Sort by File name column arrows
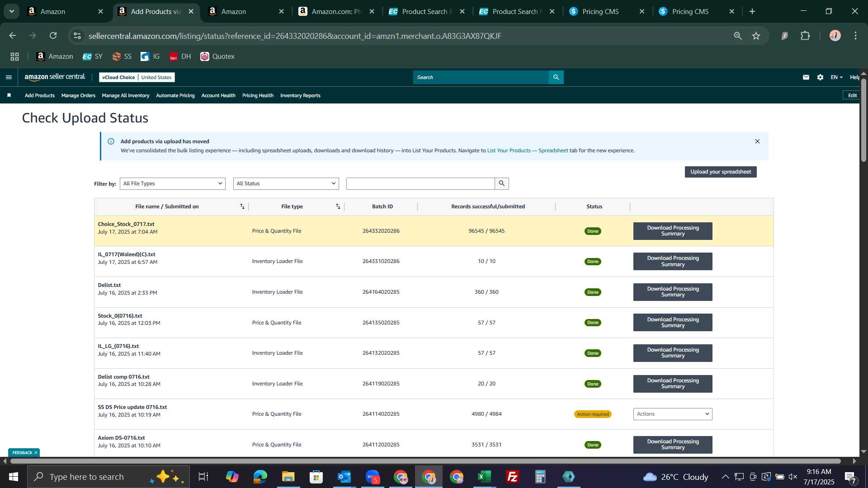The height and width of the screenshot is (488, 868). [242, 206]
